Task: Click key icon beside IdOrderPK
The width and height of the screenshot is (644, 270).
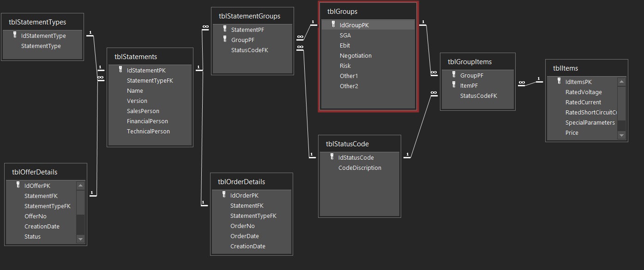Action: point(224,195)
